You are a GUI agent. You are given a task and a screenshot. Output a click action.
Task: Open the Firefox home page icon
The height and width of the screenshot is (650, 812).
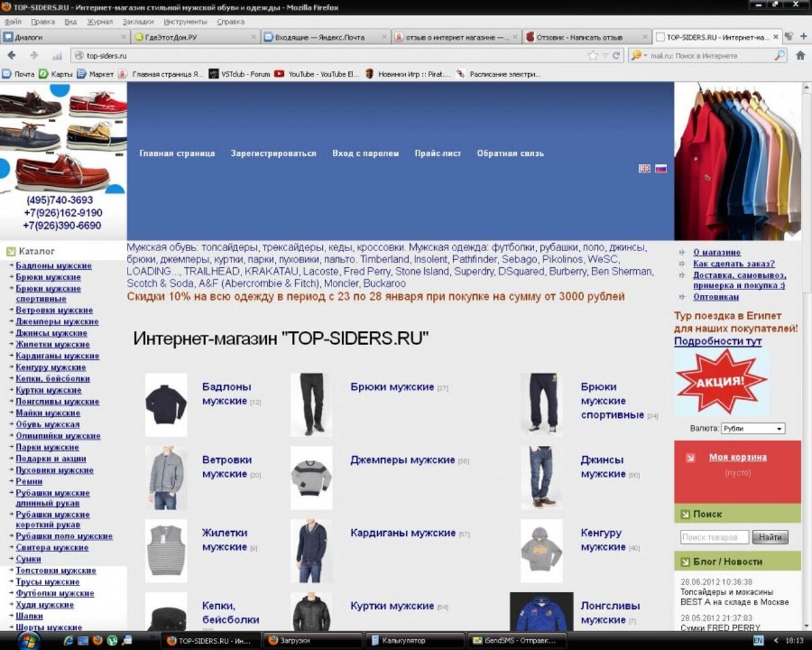pos(800,56)
